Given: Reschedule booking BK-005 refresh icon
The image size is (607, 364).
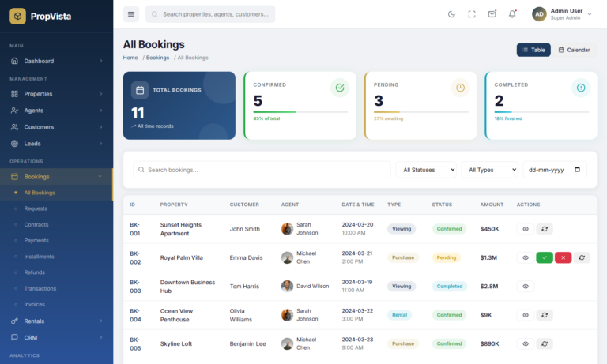Looking at the screenshot, I should coord(545,343).
